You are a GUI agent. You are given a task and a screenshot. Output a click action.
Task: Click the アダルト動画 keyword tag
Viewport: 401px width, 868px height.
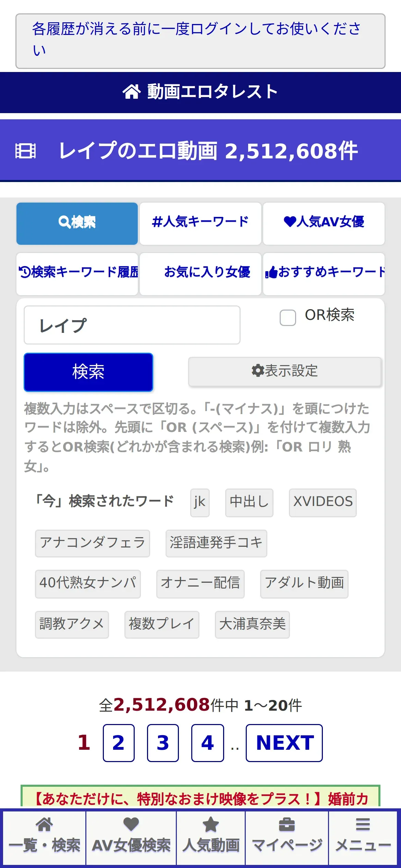[304, 584]
